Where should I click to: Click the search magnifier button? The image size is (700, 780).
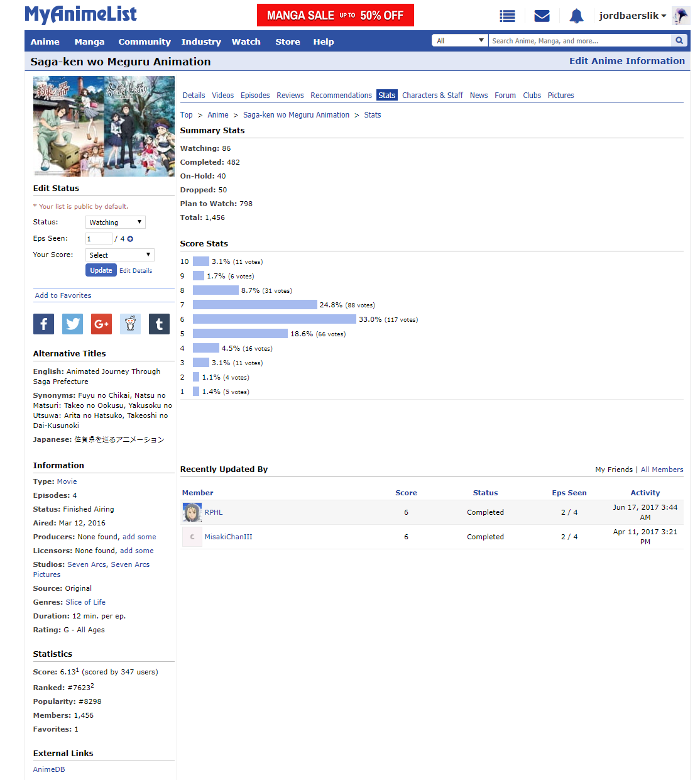[x=679, y=41]
